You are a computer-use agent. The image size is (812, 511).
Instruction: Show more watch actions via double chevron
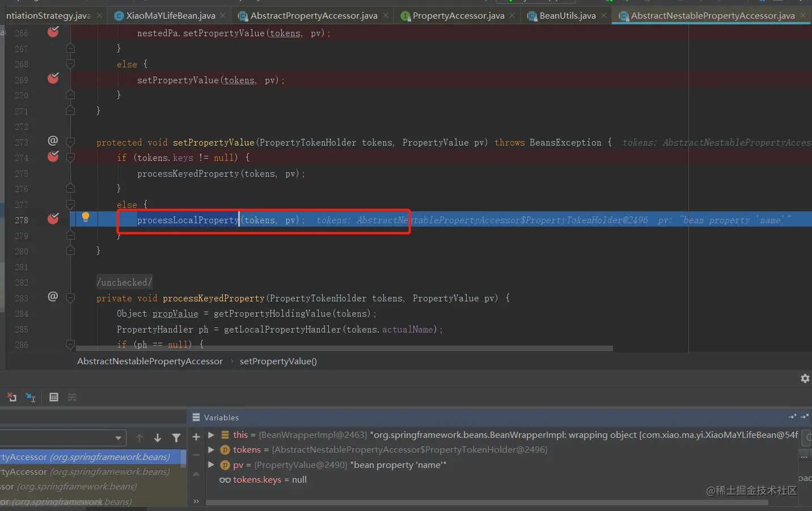[x=196, y=501]
